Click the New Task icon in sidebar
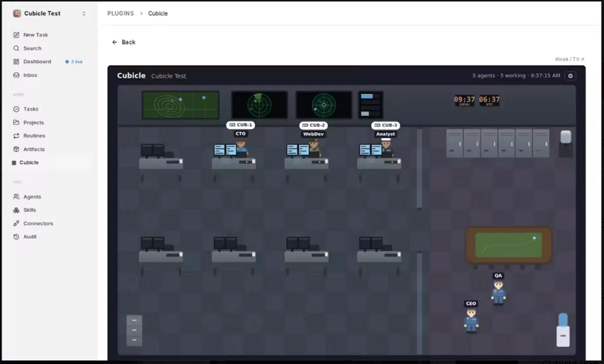 (17, 35)
